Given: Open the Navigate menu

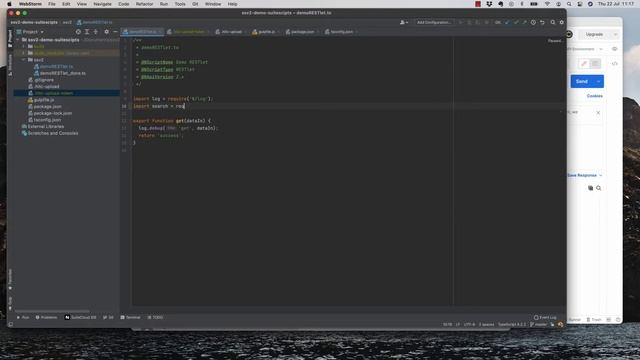Looking at the screenshot, I should (x=102, y=4).
